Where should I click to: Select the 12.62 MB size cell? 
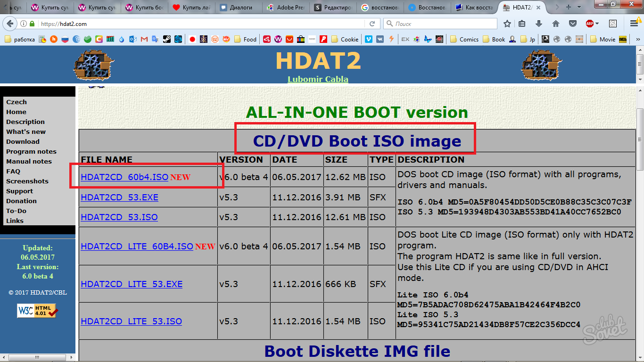[346, 177]
